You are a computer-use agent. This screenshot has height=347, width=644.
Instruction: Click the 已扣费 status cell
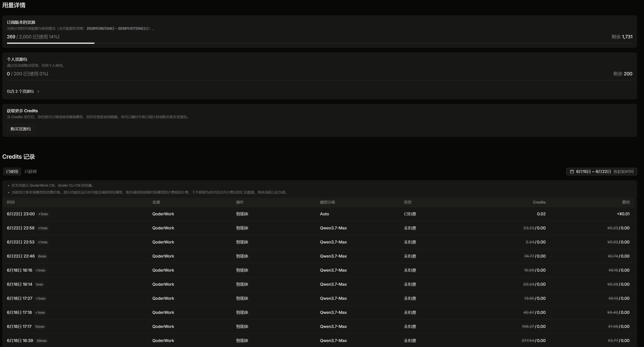tap(410, 214)
